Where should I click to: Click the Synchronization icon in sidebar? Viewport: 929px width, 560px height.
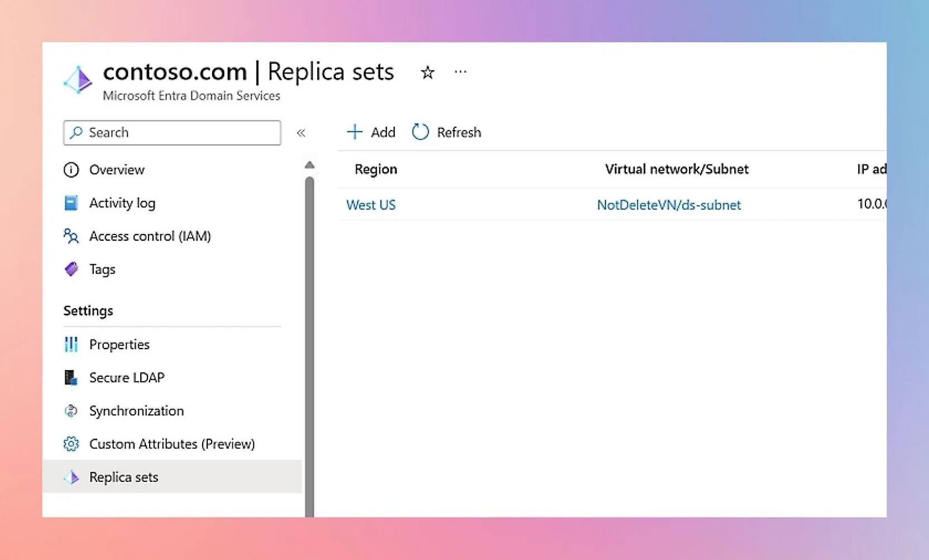71,411
